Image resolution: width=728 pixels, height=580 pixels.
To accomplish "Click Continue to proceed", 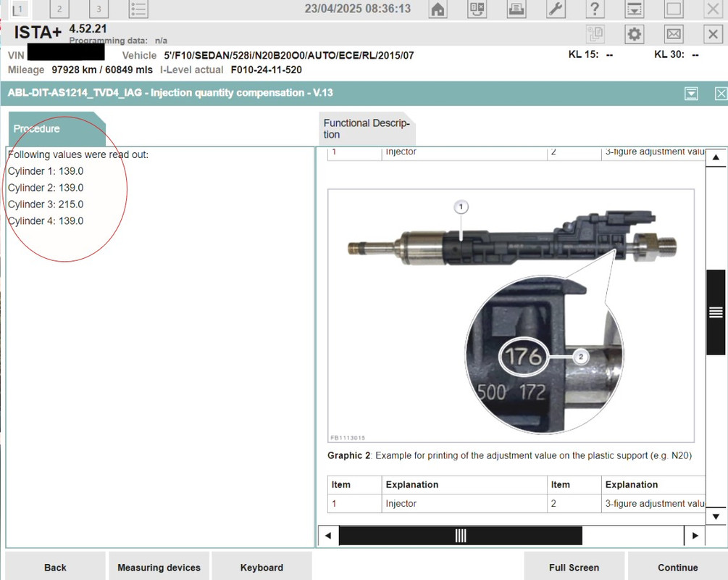I will point(677,567).
